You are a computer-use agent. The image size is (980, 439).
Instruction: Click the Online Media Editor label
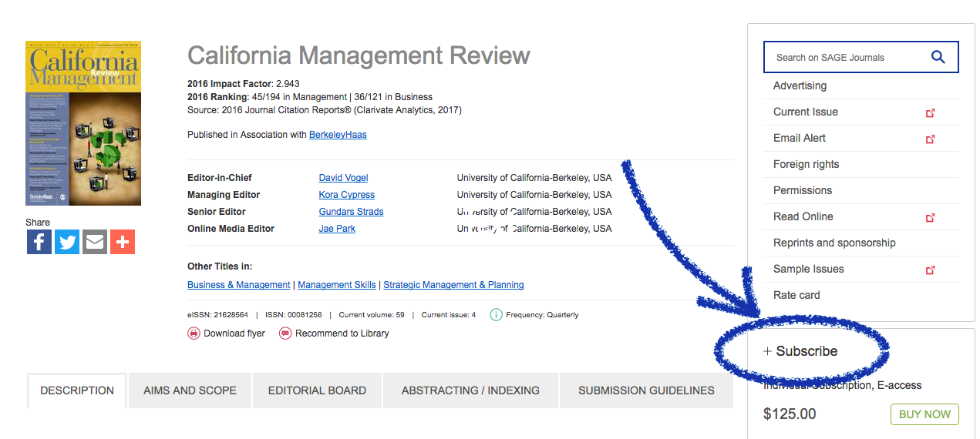231,229
